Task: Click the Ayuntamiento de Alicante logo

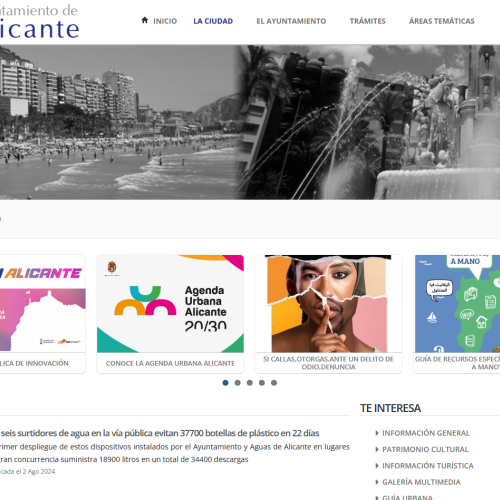Action: coord(39,22)
